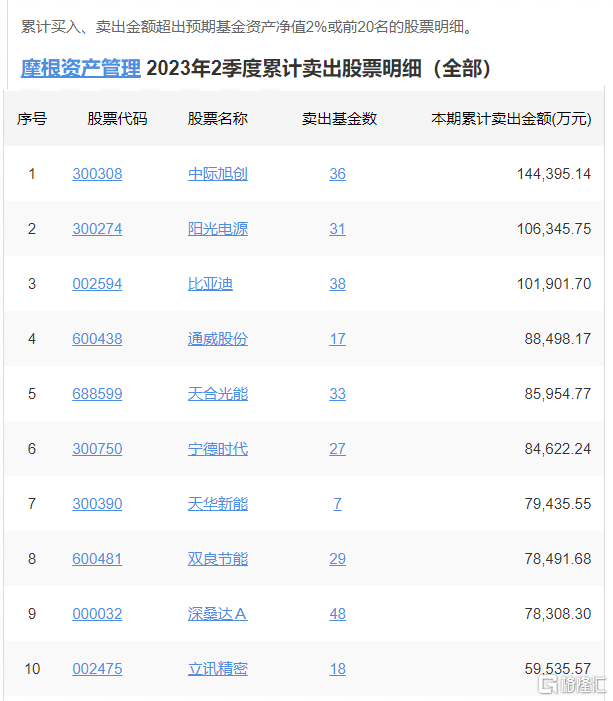Click the 本期累计卖出金额(万元) column header
The image size is (613, 701).
click(x=511, y=119)
